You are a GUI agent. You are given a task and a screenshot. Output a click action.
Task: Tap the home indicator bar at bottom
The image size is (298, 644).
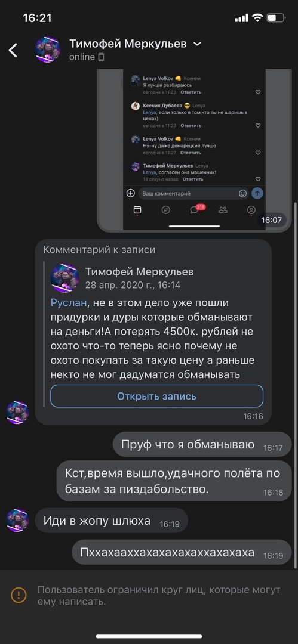pyautogui.click(x=149, y=636)
